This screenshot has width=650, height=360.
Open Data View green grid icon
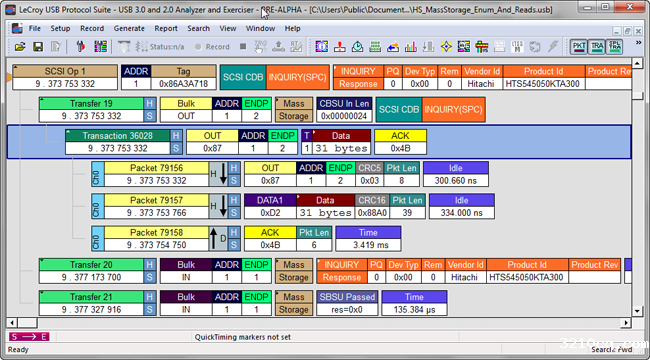click(x=375, y=47)
